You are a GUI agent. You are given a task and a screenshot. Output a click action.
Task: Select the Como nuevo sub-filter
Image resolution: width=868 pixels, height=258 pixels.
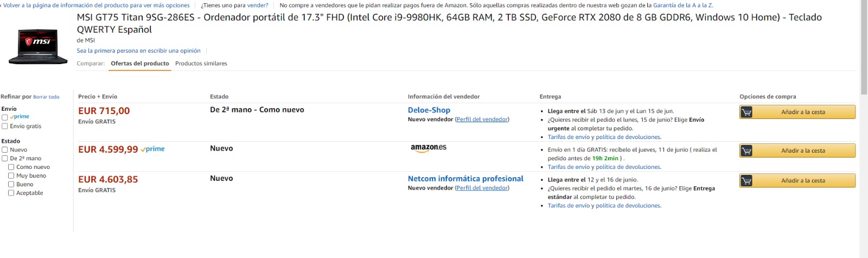(x=11, y=167)
